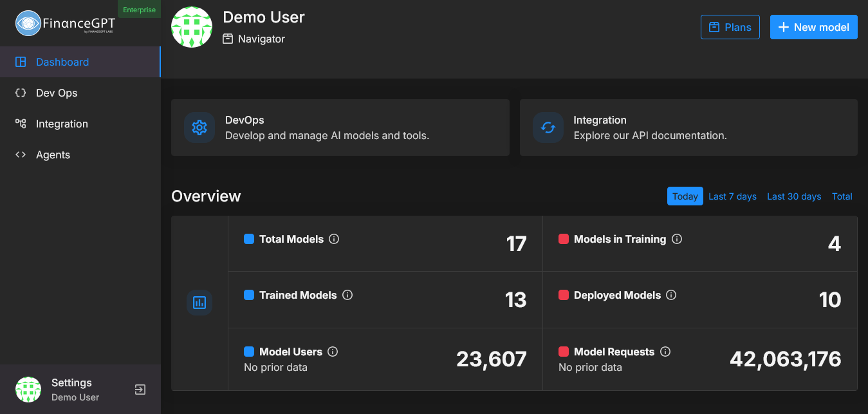Click the Demo User avatar in header
868x414 pixels.
(x=192, y=27)
